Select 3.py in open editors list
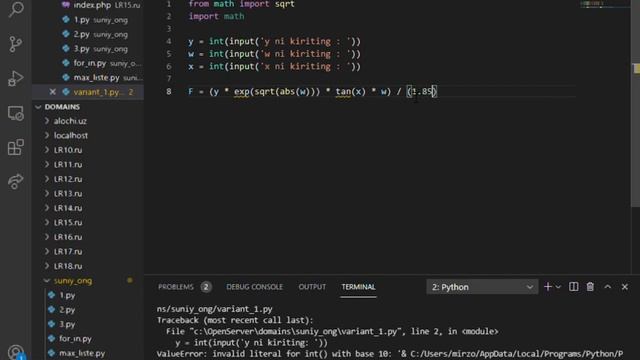Viewport: 640px width, 360px height. (88, 49)
